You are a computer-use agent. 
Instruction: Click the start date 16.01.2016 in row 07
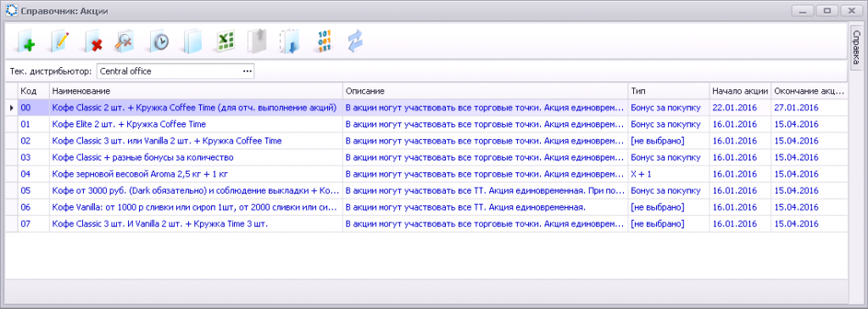tap(740, 224)
